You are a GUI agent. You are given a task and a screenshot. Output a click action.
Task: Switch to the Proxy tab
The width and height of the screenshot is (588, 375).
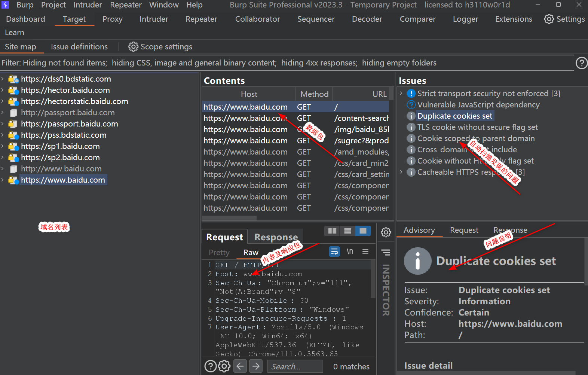coord(112,19)
